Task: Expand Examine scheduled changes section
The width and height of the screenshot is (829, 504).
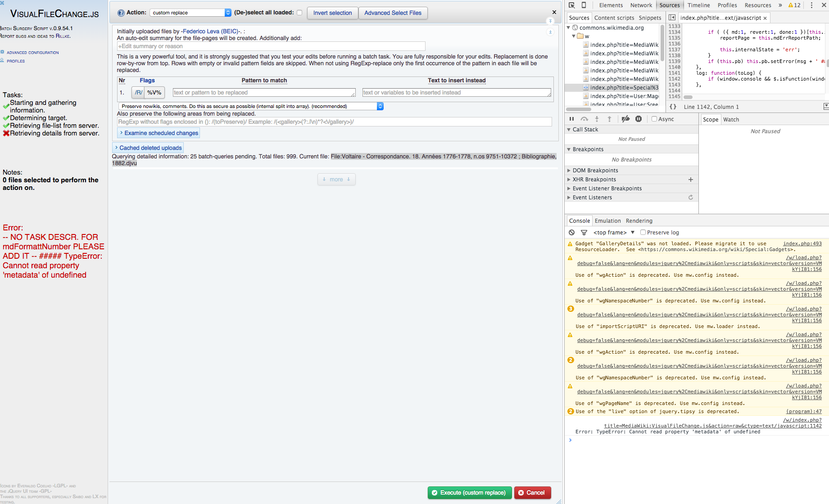Action: point(159,133)
